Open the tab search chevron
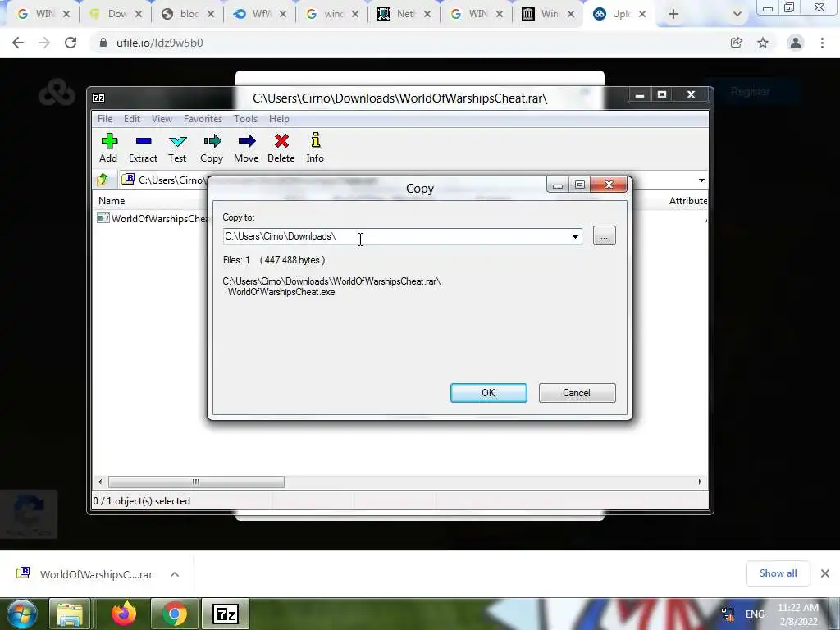The width and height of the screenshot is (840, 630). click(737, 15)
